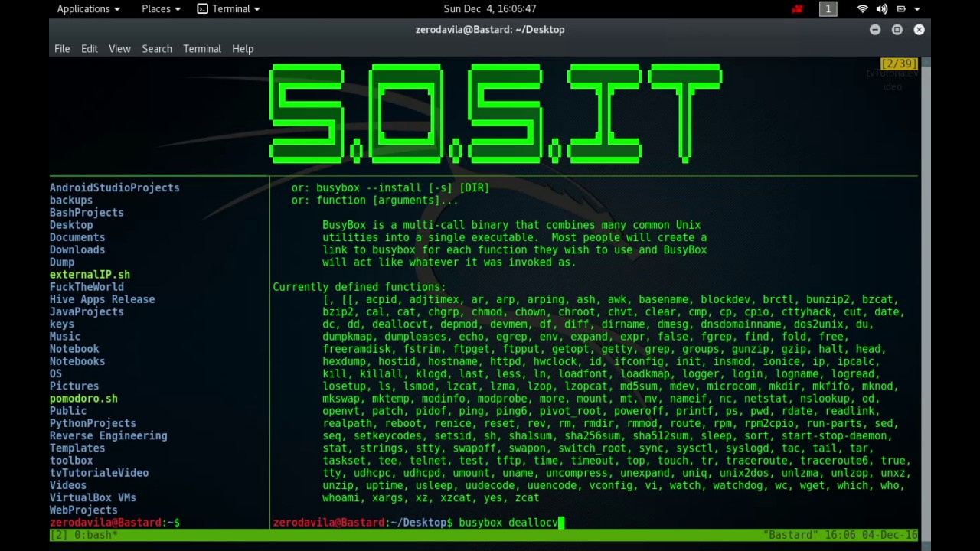The height and width of the screenshot is (551, 980).
Task: Click the Desktop directory entry
Action: (71, 225)
